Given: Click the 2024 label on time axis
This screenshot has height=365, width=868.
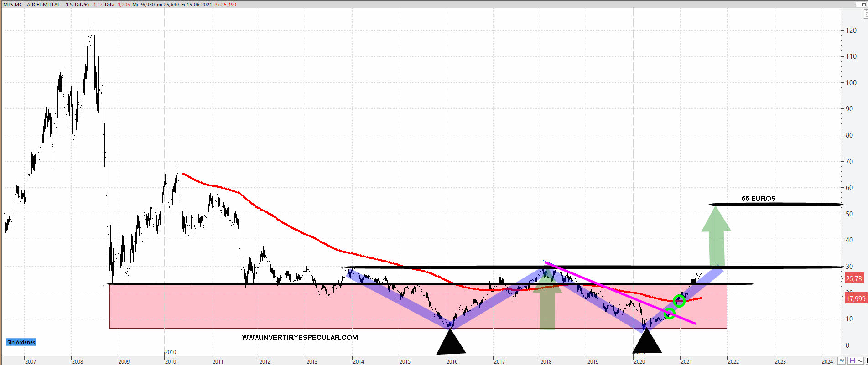Looking at the screenshot, I should (827, 361).
